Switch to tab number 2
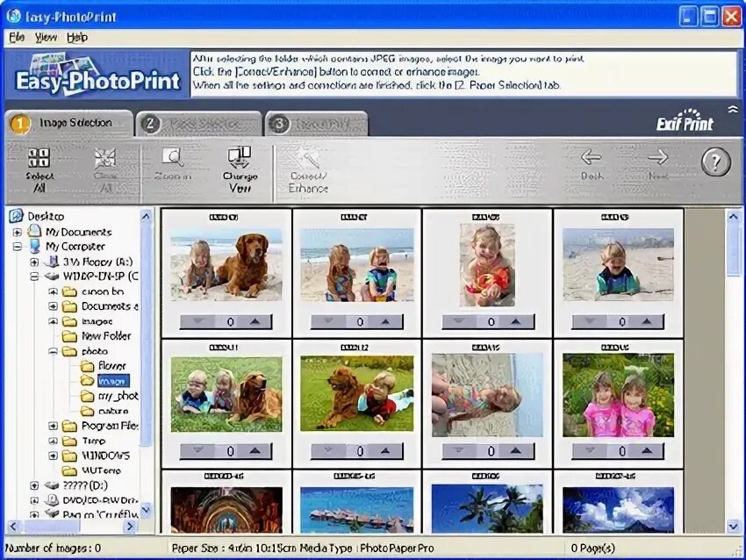The width and height of the screenshot is (746, 560). pos(199,124)
